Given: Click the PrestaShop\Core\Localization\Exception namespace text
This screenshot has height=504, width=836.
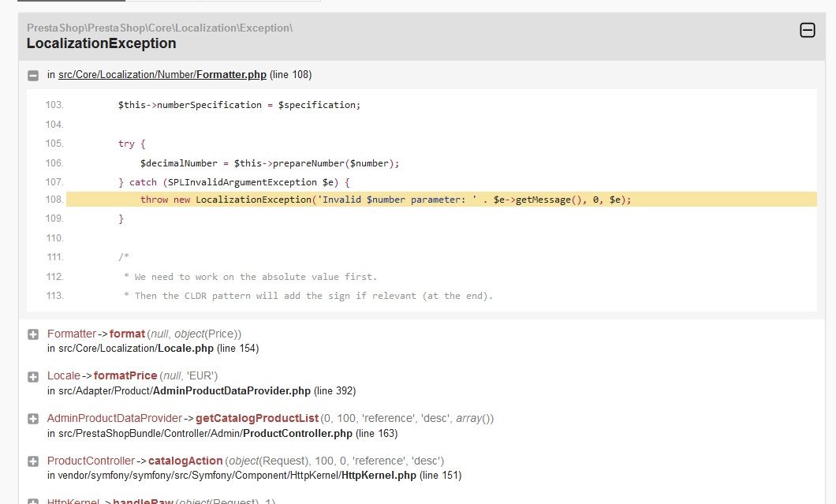Looking at the screenshot, I should click(x=159, y=28).
